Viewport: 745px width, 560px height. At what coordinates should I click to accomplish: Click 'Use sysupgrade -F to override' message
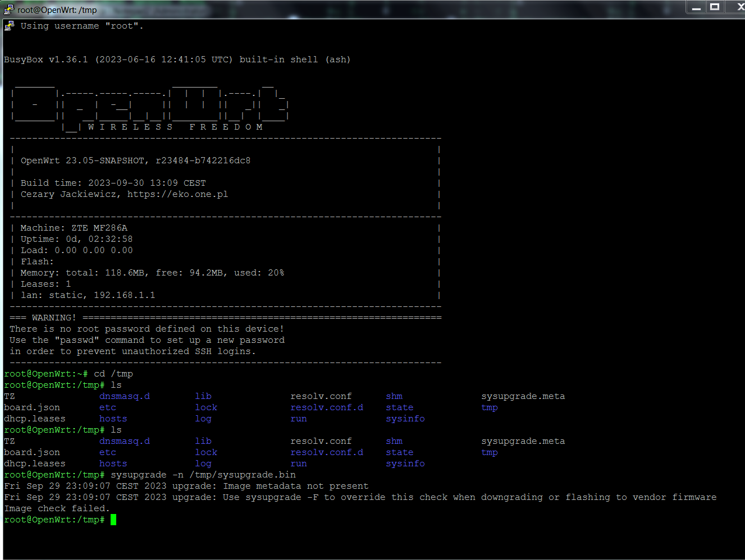[469, 497]
